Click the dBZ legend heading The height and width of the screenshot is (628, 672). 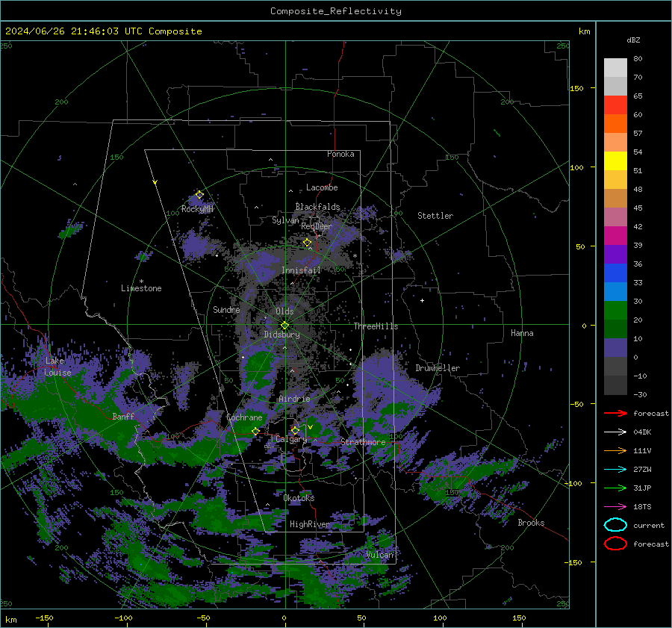pyautogui.click(x=633, y=40)
